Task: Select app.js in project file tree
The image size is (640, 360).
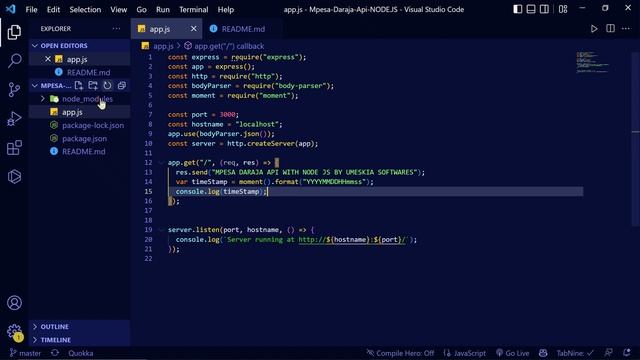Action: point(72,112)
